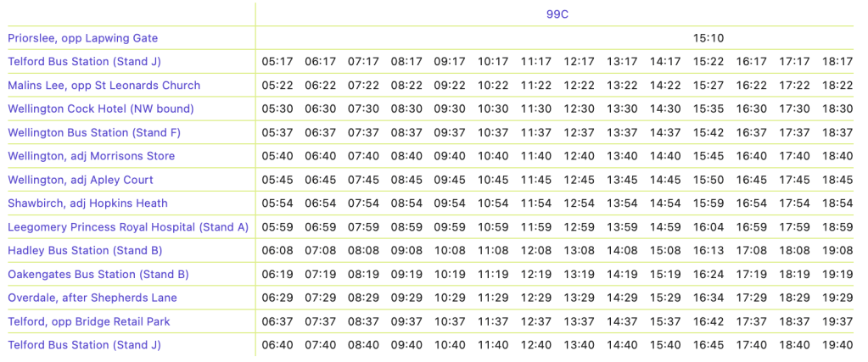Select Shawbirch, adj Hopkins Heath
868x362 pixels.
coord(87,203)
